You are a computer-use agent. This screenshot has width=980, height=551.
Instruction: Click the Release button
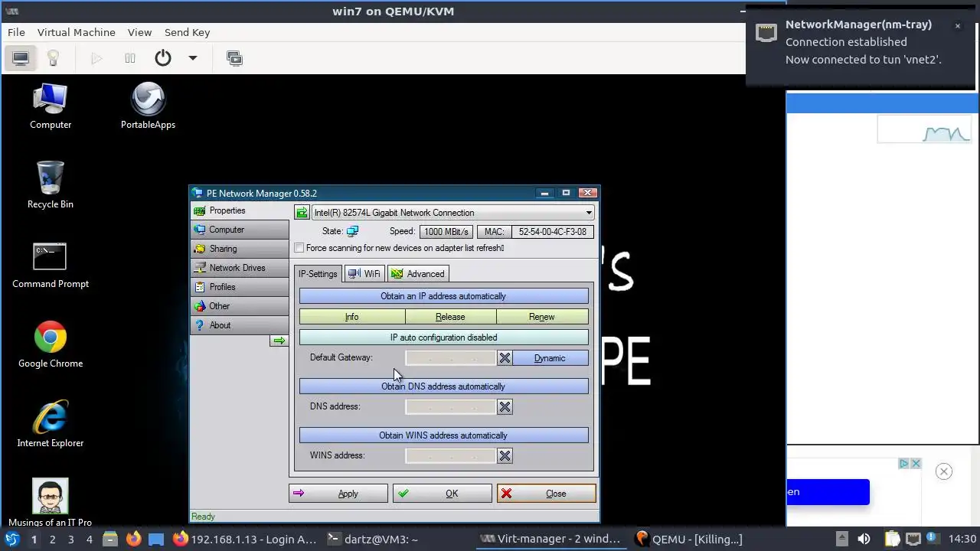tap(450, 317)
